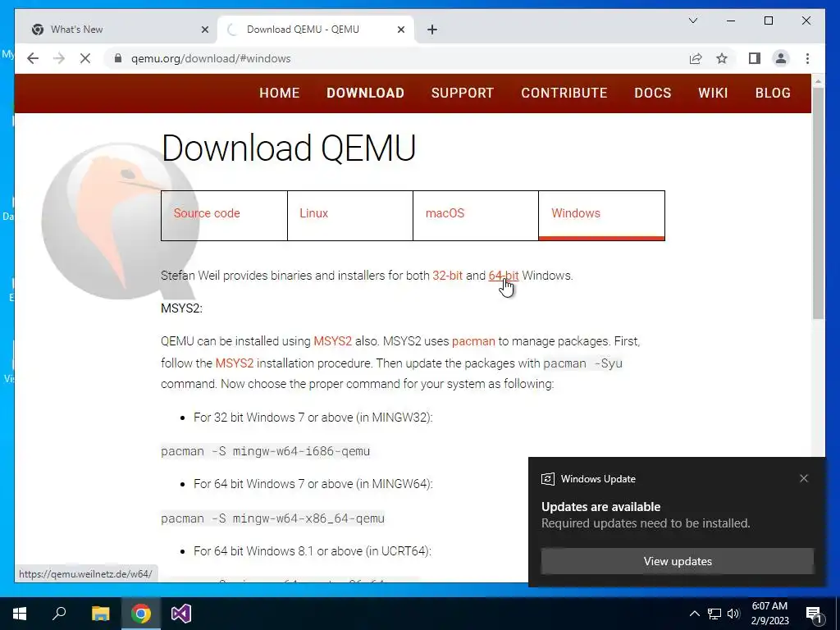Open DOWNLOAD in the QEMU navigation
840x630 pixels.
[365, 94]
